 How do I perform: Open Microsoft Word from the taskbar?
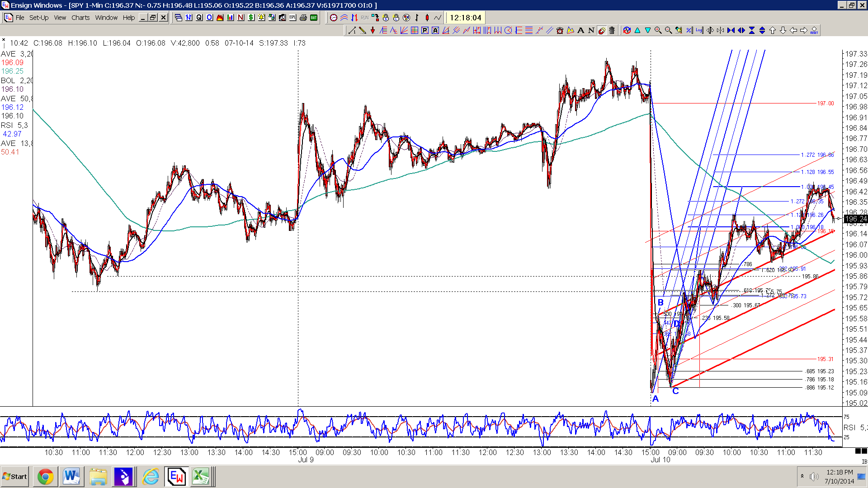[71, 477]
